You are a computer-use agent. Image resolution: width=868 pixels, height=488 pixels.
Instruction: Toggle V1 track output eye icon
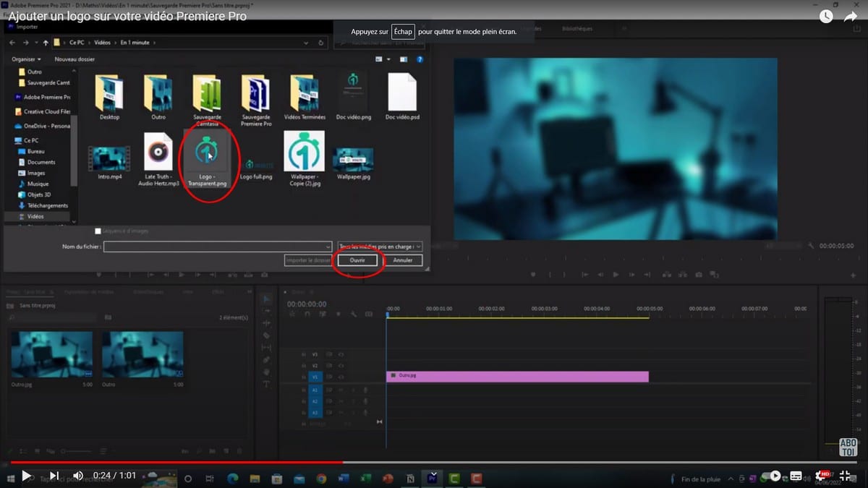tap(341, 377)
